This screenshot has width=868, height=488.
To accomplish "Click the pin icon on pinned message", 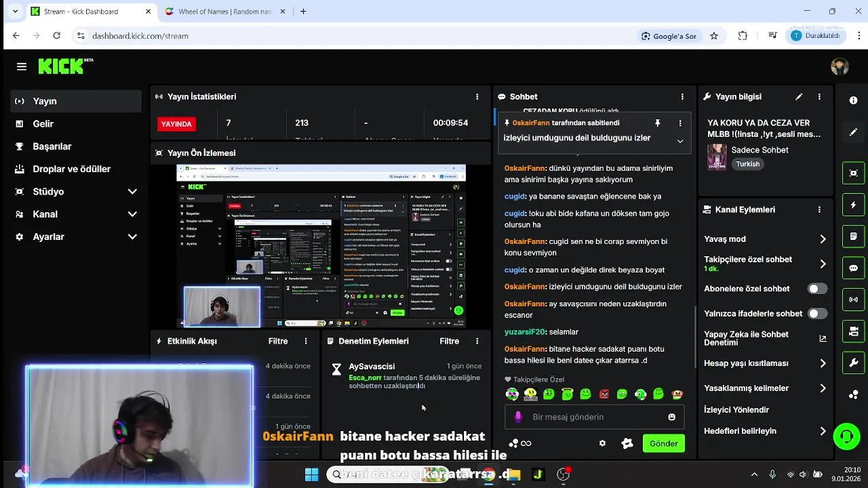I will tap(657, 123).
